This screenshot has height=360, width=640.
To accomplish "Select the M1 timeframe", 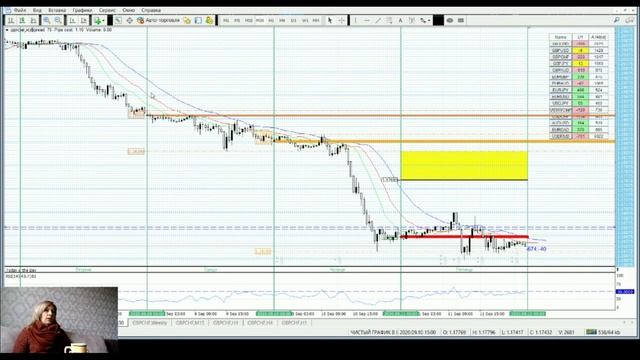I will click(226, 20).
